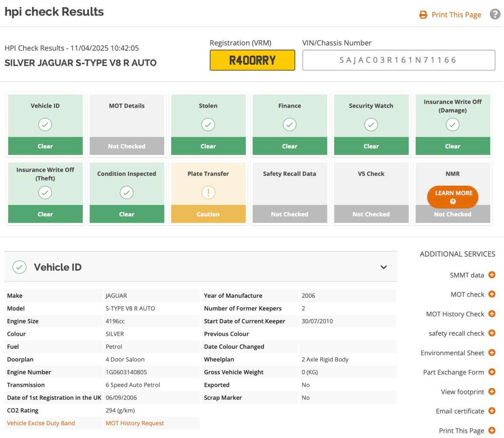The image size is (504, 438).
Task: Click the VIN/Chassis Number field
Action: 398,60
